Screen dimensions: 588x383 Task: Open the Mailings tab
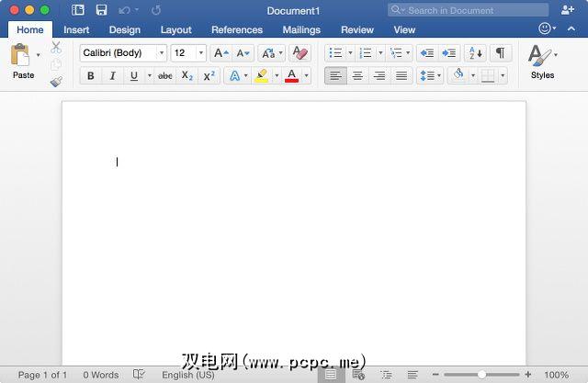point(301,29)
